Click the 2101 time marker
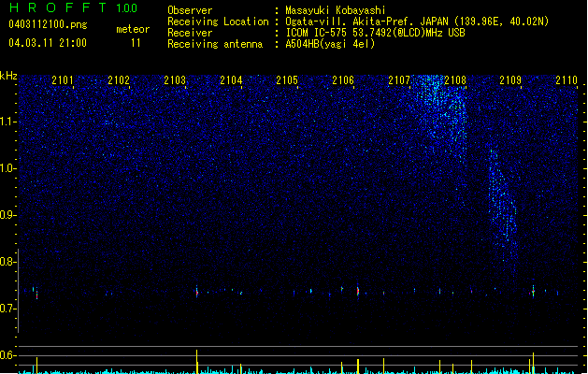This screenshot has height=374, width=588. pyautogui.click(x=63, y=80)
